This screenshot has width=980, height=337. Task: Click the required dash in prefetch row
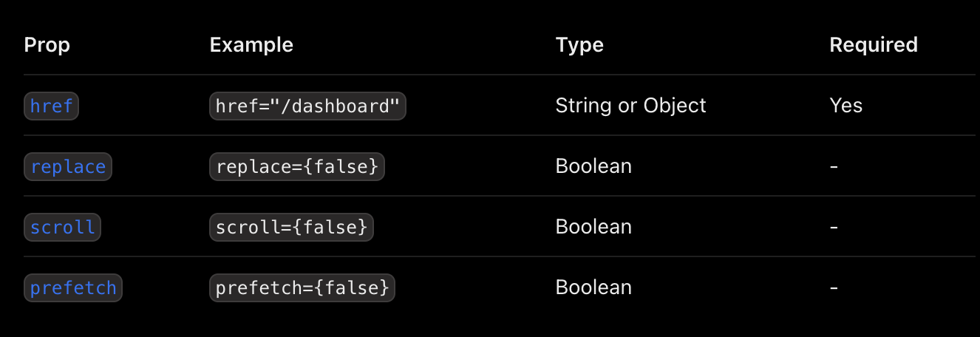coord(834,287)
